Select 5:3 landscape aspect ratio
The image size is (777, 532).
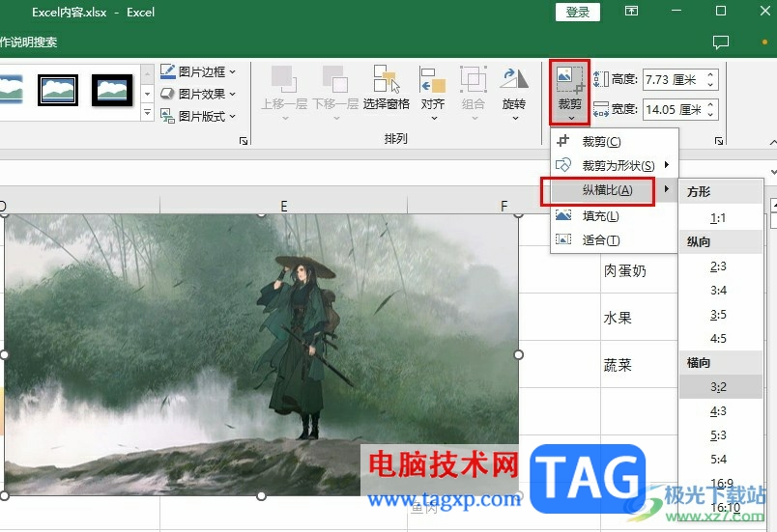tap(721, 435)
